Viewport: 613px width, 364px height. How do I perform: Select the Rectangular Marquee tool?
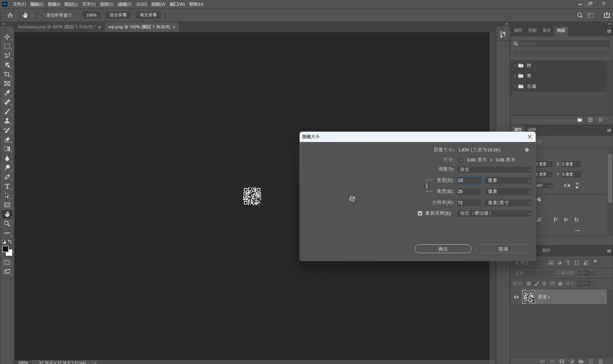pyautogui.click(x=7, y=46)
